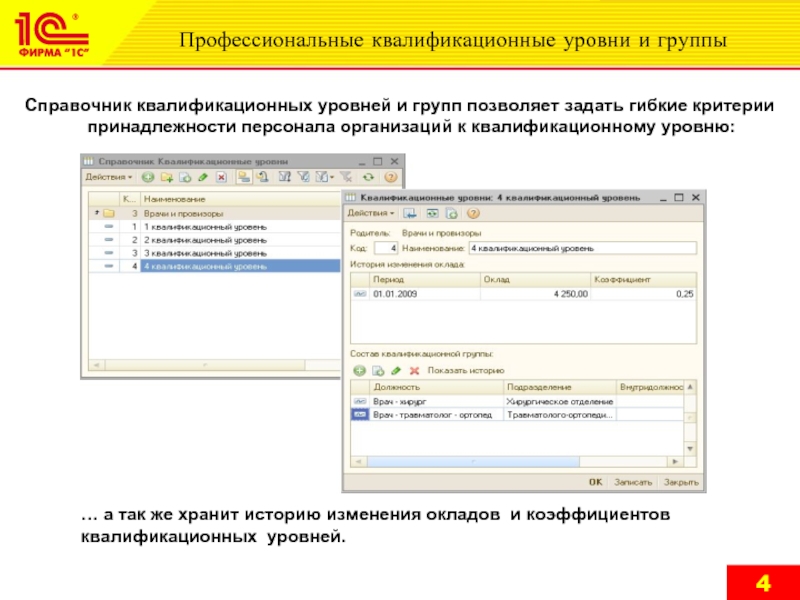
Task: Set filter and sorting icon in Справочник toolbar
Action: point(285,178)
